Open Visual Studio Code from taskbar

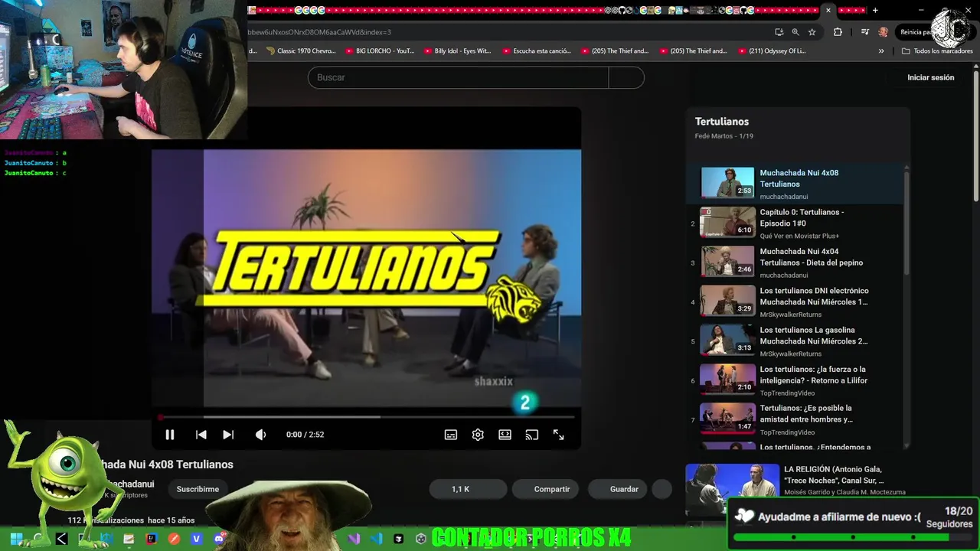pos(376,539)
